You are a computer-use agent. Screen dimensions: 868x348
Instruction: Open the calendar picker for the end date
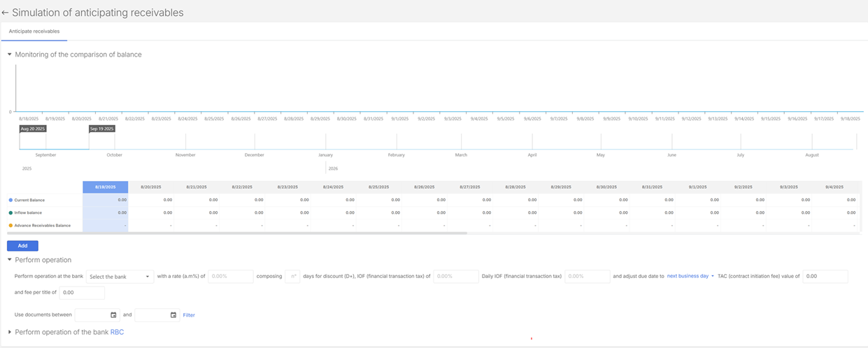pos(173,315)
